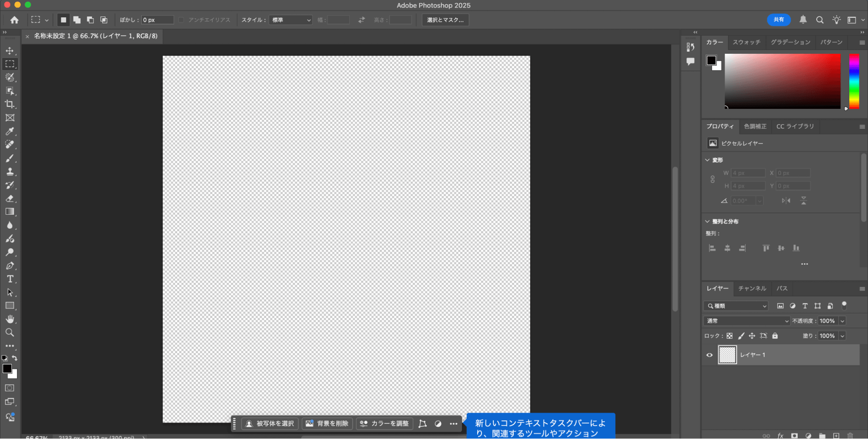The image size is (868, 439).
Task: Select the Rectangular Marquee tool
Action: [10, 64]
